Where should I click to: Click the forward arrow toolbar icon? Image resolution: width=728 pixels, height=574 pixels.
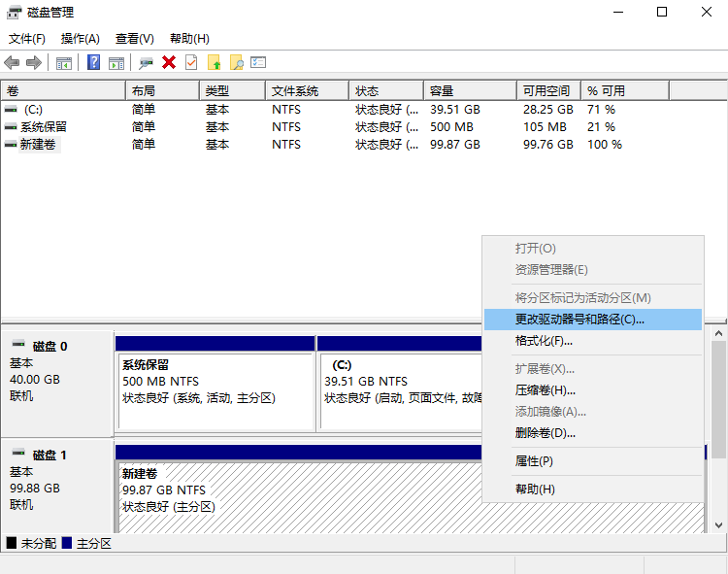click(x=34, y=62)
